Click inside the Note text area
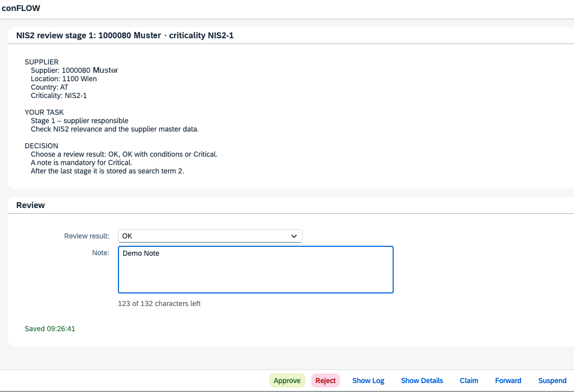This screenshot has width=574, height=392. pos(255,270)
